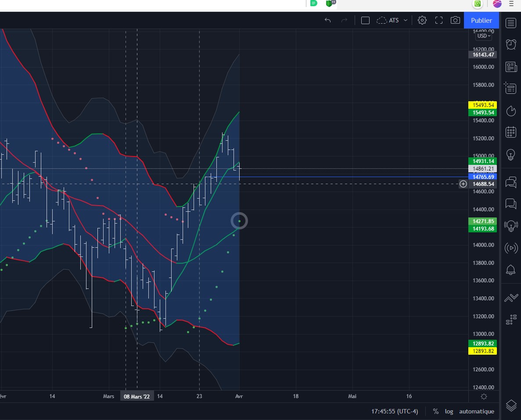Screen dimensions: 521x420
Task: Open the watchlist panel icon
Action: [x=511, y=23]
